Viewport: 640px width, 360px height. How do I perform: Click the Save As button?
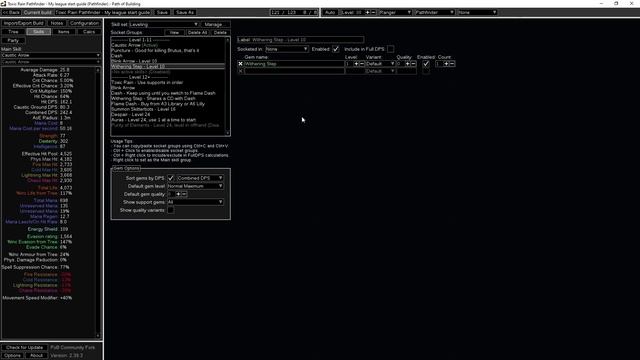(x=185, y=13)
